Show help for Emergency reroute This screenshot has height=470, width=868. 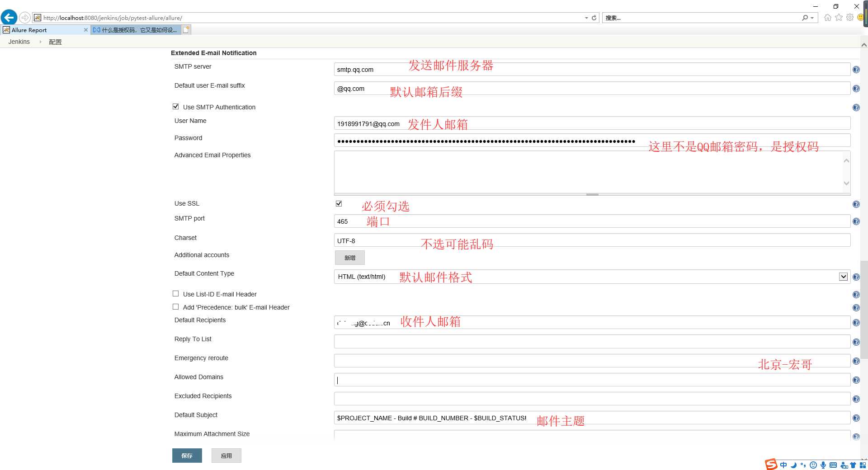coord(856,361)
